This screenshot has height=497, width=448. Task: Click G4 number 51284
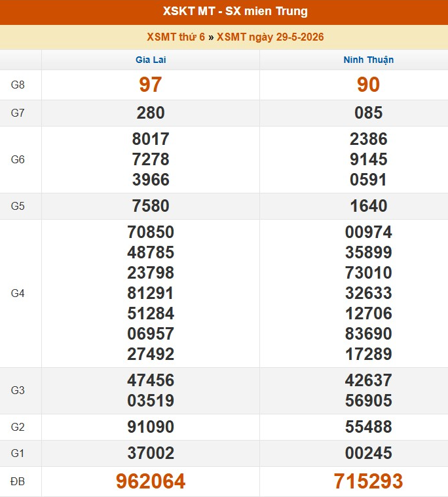pyautogui.click(x=151, y=313)
